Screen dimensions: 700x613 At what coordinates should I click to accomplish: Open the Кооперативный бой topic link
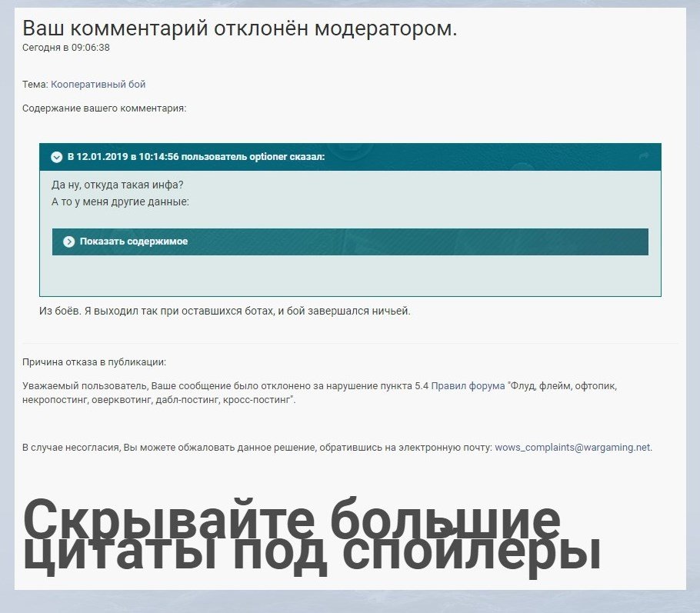click(x=98, y=85)
